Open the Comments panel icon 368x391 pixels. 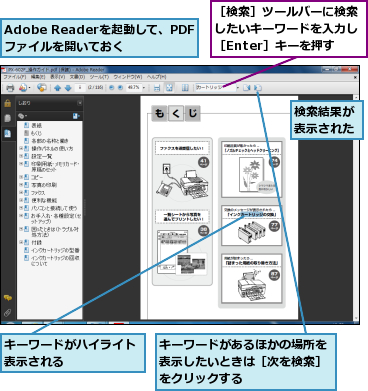pos(7,298)
